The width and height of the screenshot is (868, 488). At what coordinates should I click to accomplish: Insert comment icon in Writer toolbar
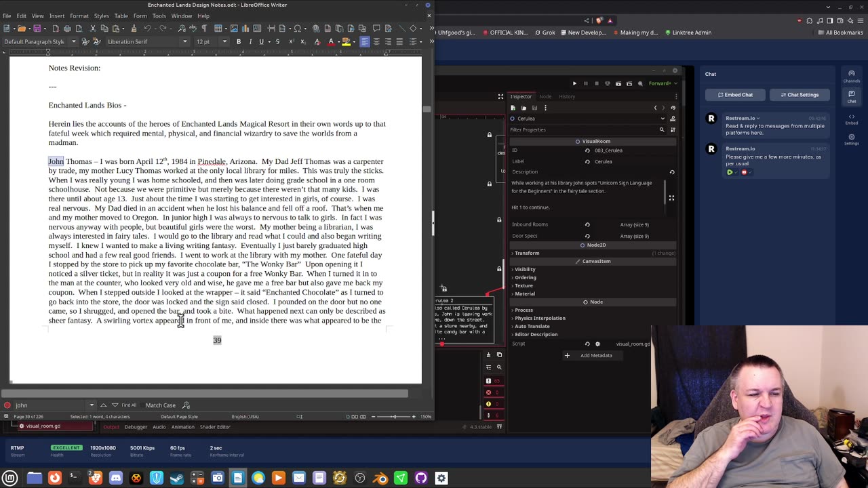pos(376,28)
